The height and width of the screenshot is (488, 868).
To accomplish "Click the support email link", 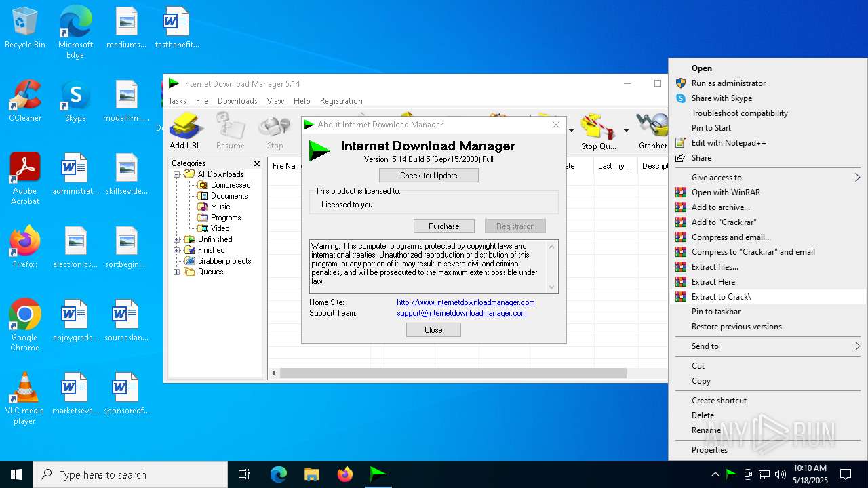I will click(x=462, y=313).
